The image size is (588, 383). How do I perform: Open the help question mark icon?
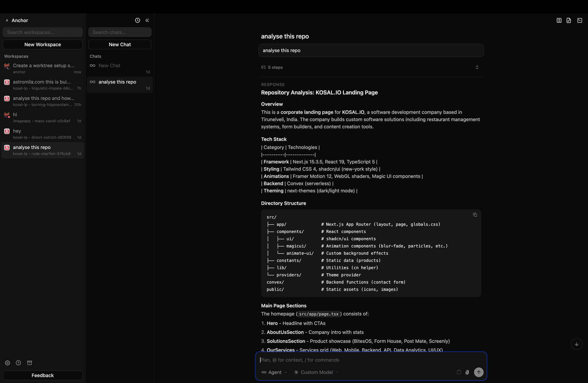click(x=18, y=363)
